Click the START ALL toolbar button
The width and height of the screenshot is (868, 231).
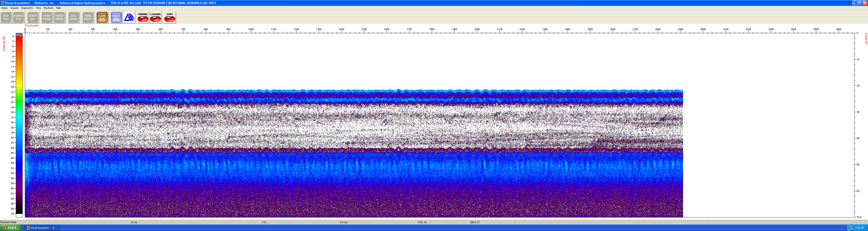coord(33,18)
